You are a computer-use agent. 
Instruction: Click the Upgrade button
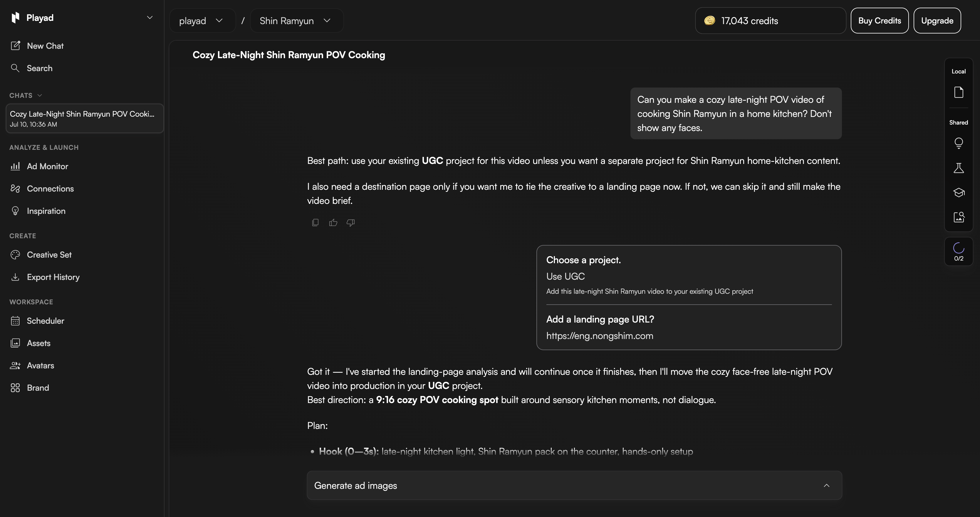pyautogui.click(x=937, y=21)
